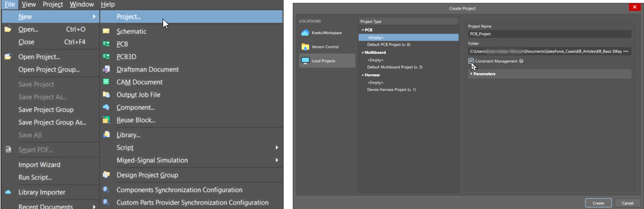
Task: Select Default Multiboard Project (v. 3)
Action: [x=395, y=67]
